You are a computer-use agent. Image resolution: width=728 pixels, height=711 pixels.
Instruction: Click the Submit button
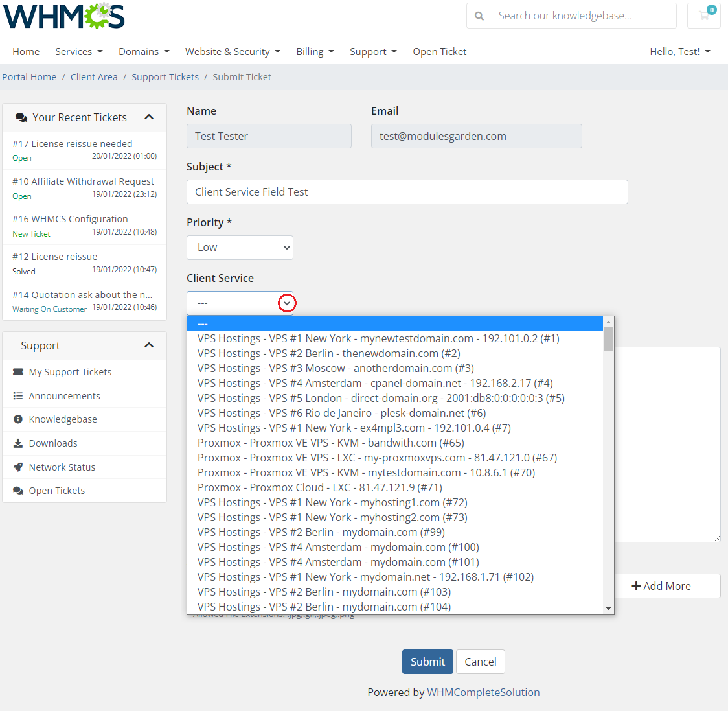click(x=427, y=662)
